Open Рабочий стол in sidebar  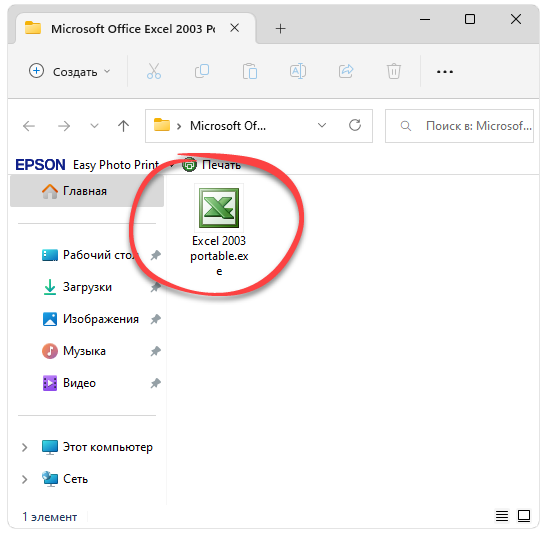tap(91, 255)
